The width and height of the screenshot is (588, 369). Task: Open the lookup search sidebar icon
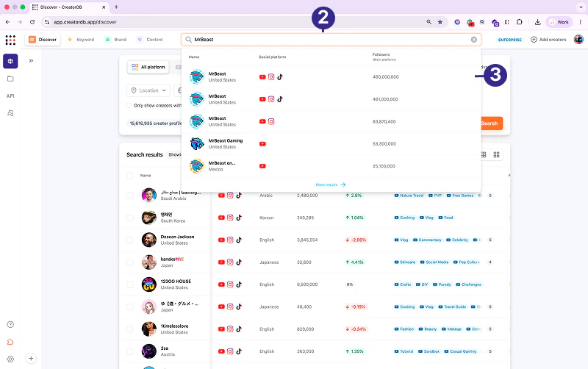coord(10,113)
